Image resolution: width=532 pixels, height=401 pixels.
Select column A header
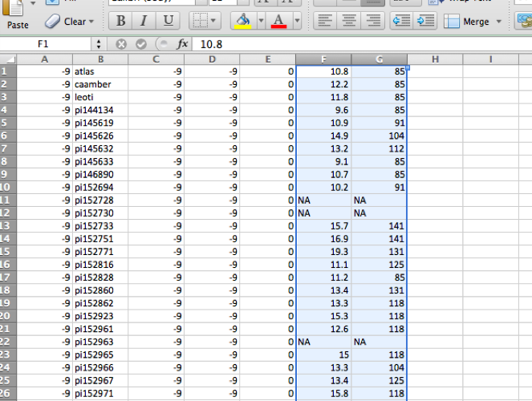tap(44, 59)
